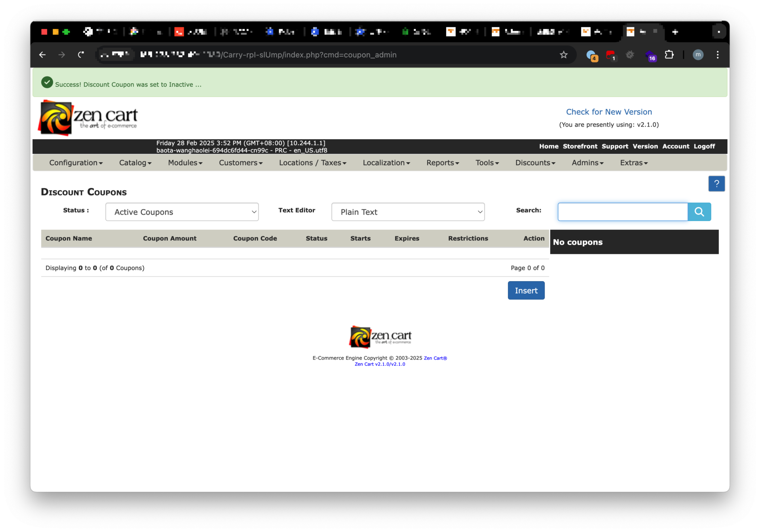Click the magnifier search button
760x532 pixels.
(699, 212)
